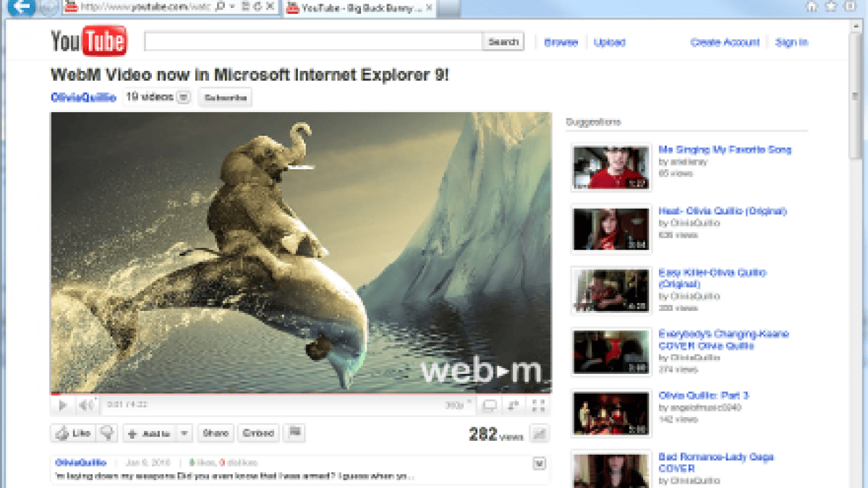Flag the video with the flag icon
The width and height of the screenshot is (868, 488).
[294, 432]
